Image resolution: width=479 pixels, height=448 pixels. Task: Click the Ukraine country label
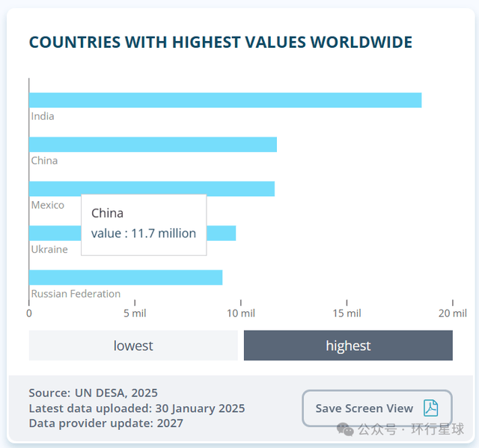pos(49,249)
